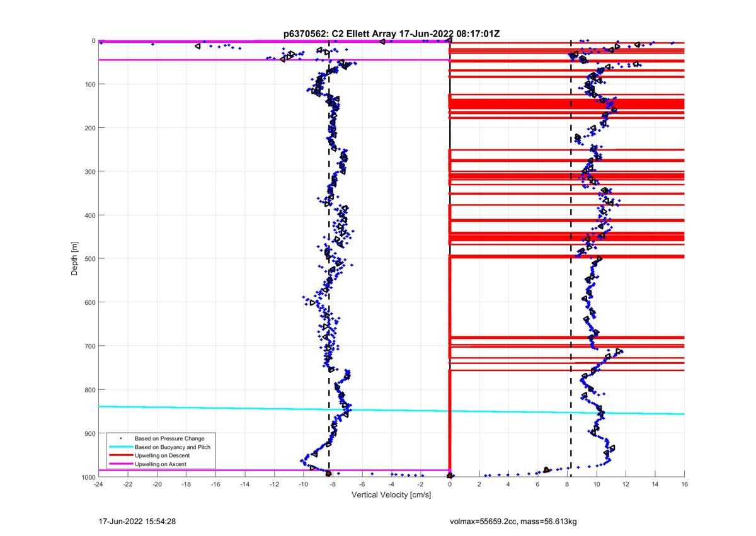This screenshot has height=536, width=756.
Task: Click the "-2" velocity tick label
Action: point(421,484)
